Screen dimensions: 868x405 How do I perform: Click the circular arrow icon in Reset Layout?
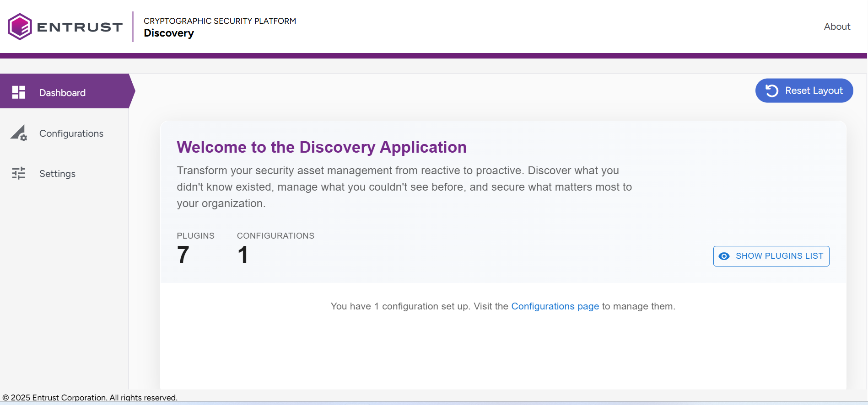pos(771,91)
